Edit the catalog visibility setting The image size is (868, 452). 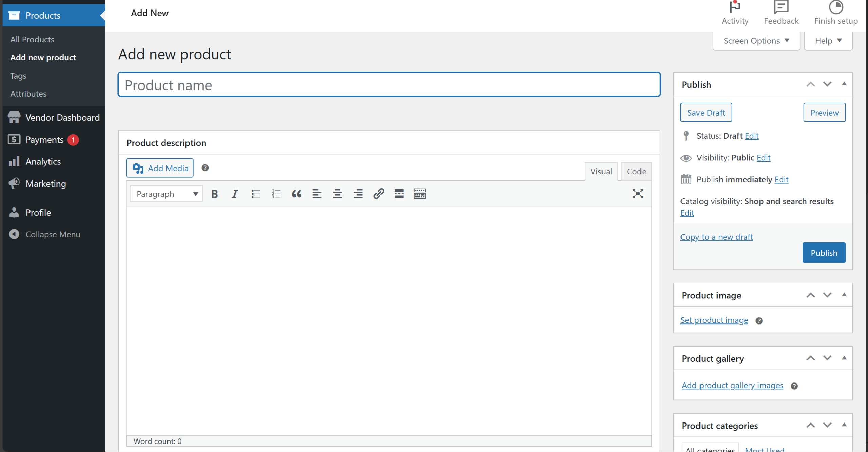(687, 213)
